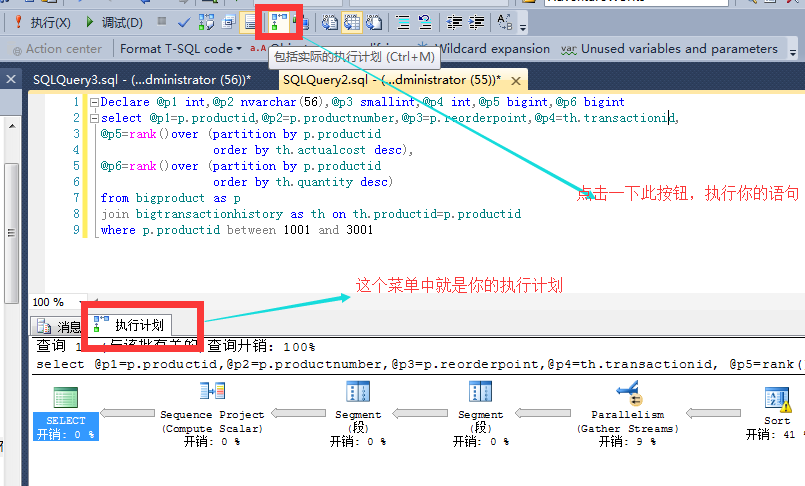Click the 'from bigproduct as p' code line
The height and width of the screenshot is (486, 805).
pos(170,198)
